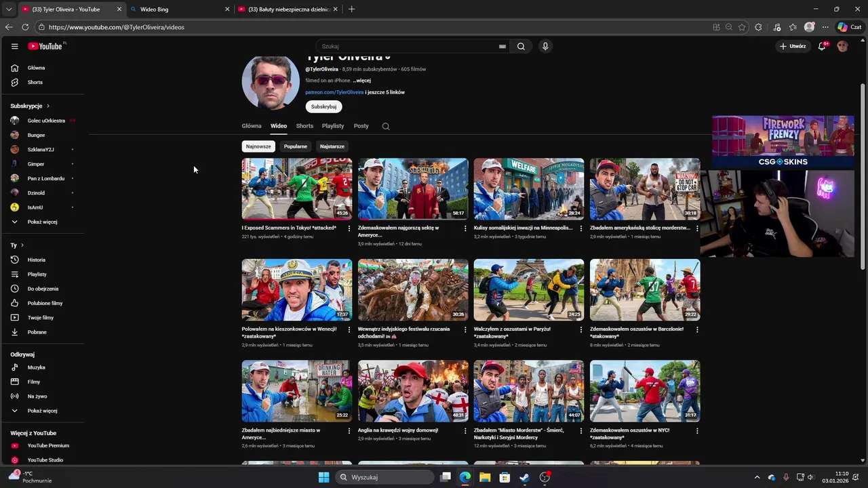The width and height of the screenshot is (868, 488).
Task: Click the Subskrybuj button
Action: (x=323, y=106)
